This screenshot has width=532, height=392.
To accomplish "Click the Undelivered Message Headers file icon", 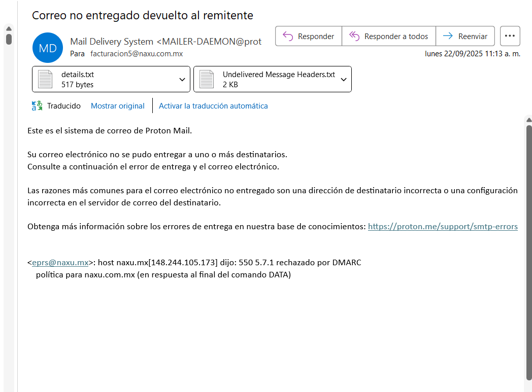I will 207,80.
